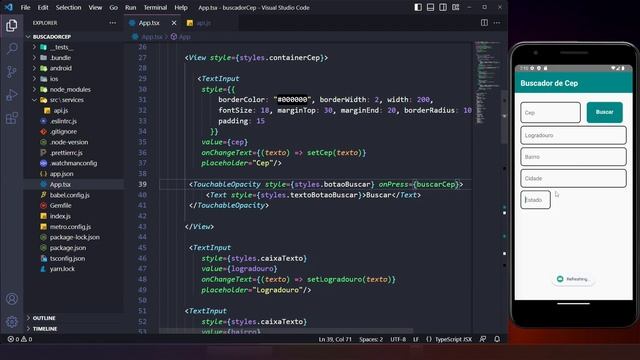Click the errors and warnings status indicator

(x=20, y=339)
